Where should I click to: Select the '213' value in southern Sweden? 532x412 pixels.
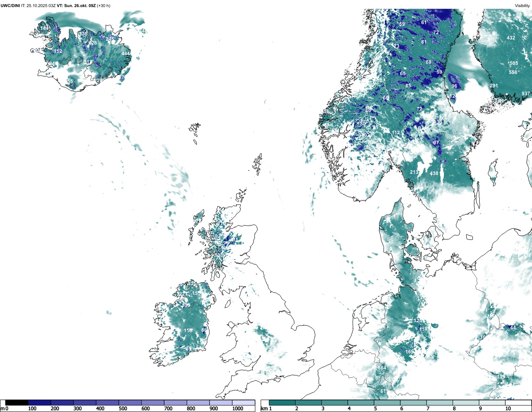click(414, 172)
